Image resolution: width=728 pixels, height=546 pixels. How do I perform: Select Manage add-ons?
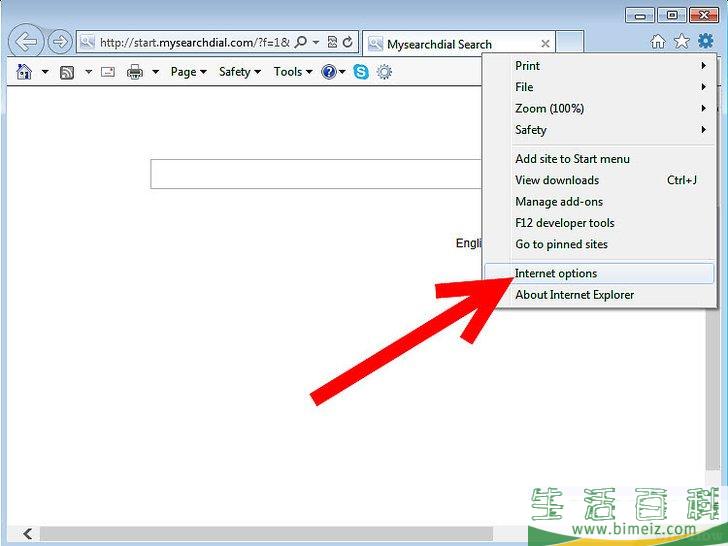coord(599,202)
